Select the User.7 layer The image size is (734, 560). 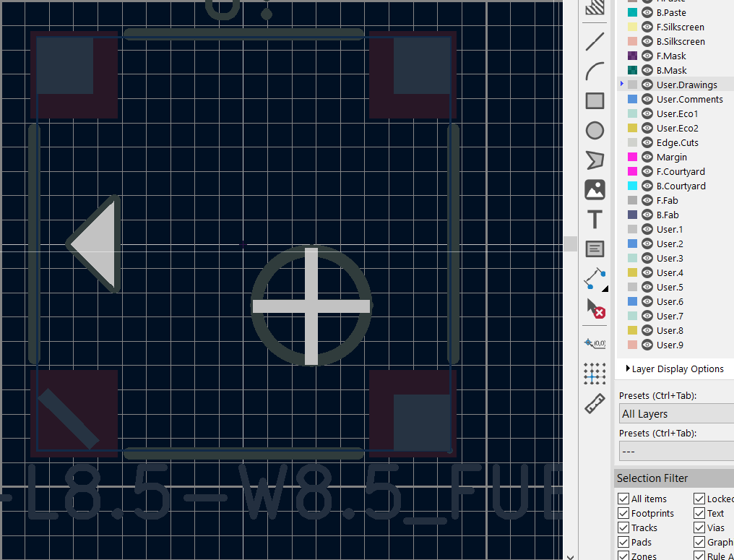click(670, 316)
